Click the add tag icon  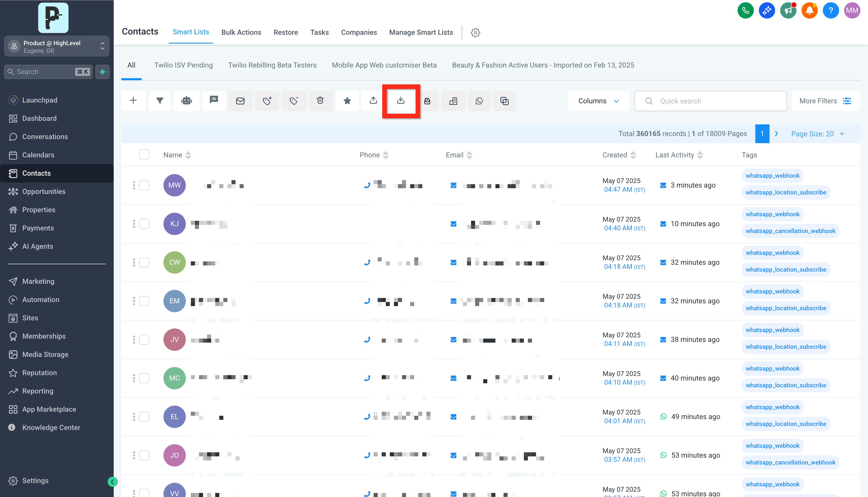click(x=267, y=101)
